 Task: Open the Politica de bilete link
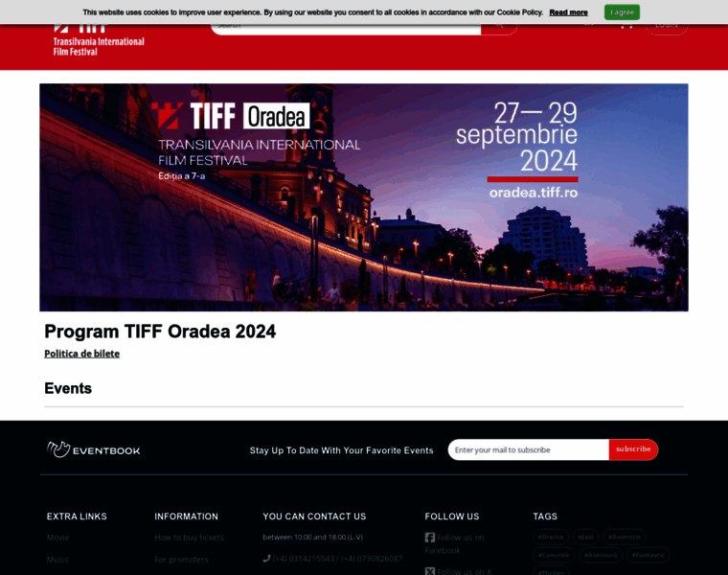81,354
